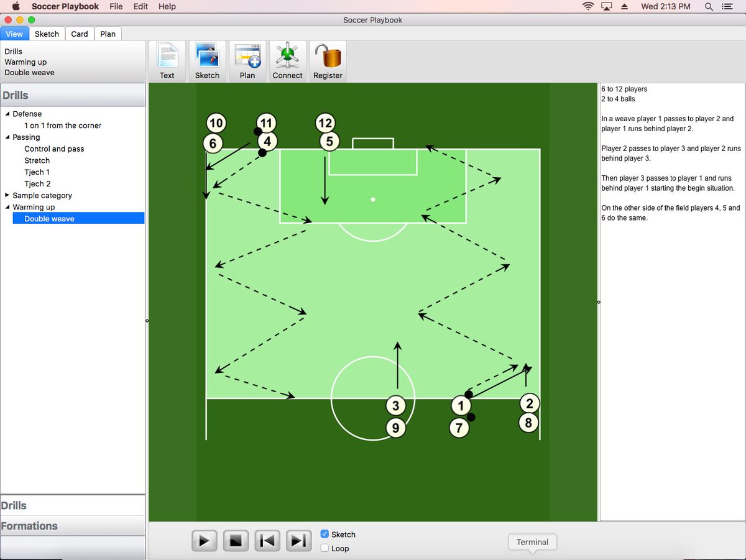Select the Tjech 2 drill
Image resolution: width=746 pixels, height=560 pixels.
coord(37,183)
